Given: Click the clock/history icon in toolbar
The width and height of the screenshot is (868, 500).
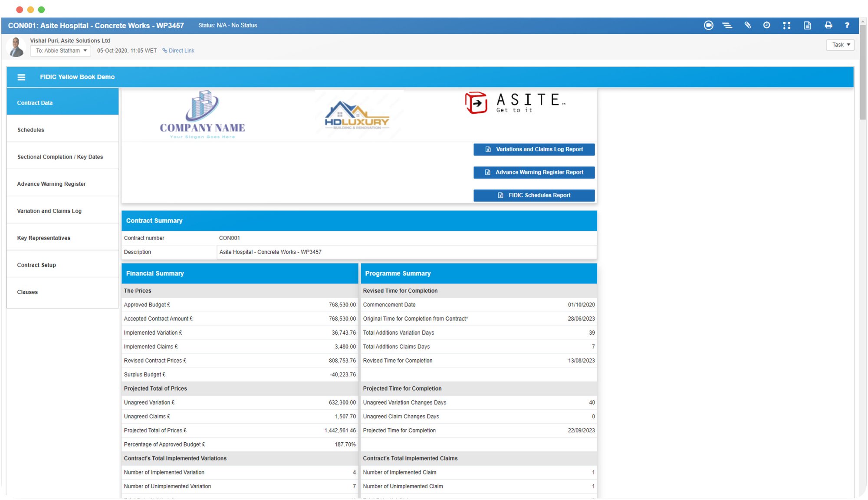Looking at the screenshot, I should pyautogui.click(x=766, y=24).
